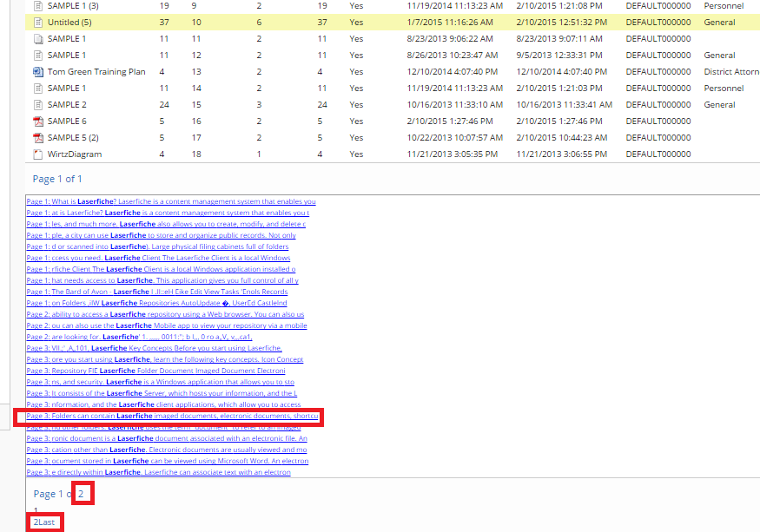This screenshot has height=532, width=760.
Task: Click creation date 1/7/2015 11:16:26 AM
Action: click(x=450, y=23)
